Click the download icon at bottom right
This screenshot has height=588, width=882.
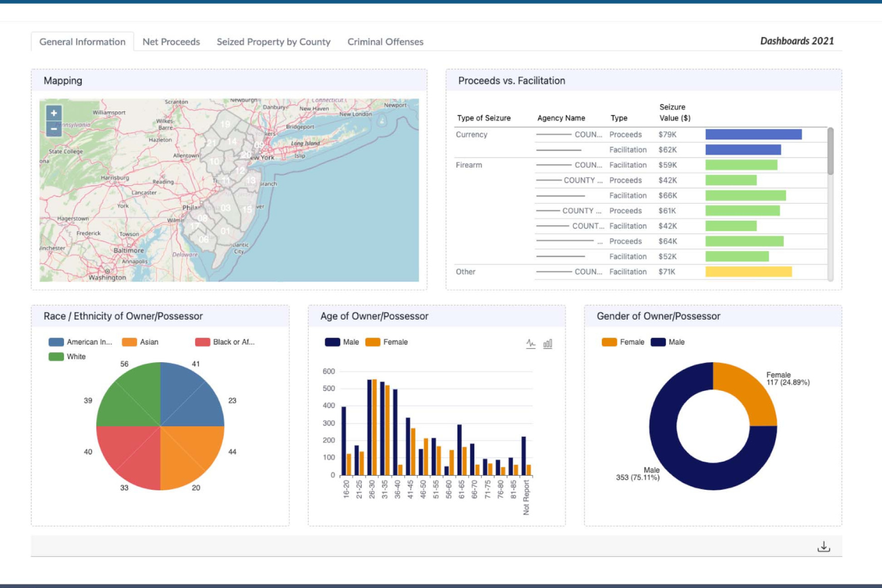tap(823, 547)
